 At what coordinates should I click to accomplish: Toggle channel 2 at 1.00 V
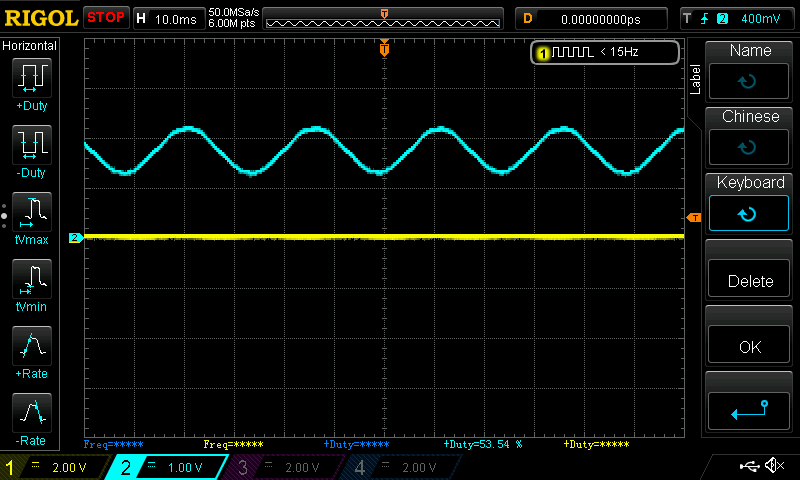(169, 467)
